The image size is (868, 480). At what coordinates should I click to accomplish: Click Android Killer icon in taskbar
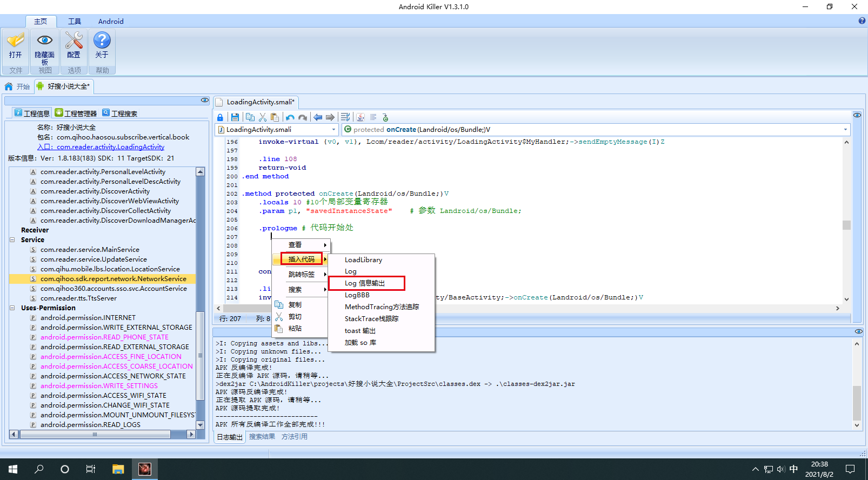[145, 469]
